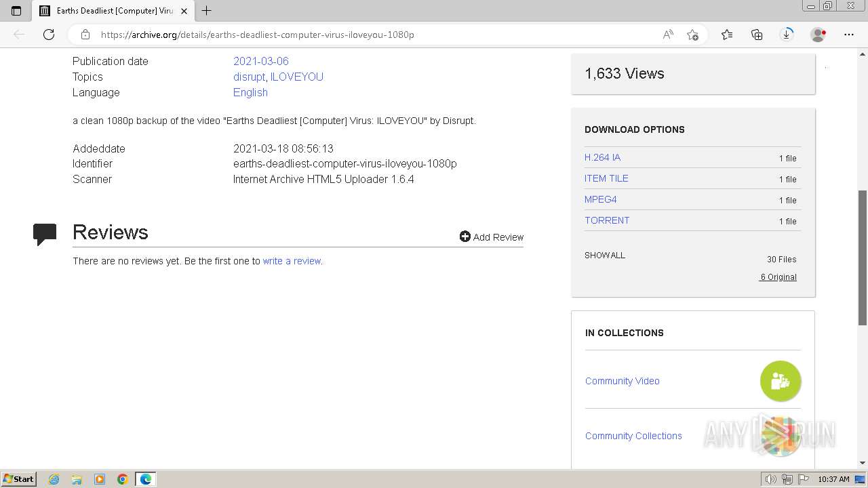Select the Addeddate value 2021-03-18 08:56:13
This screenshot has width=868, height=488.
pyautogui.click(x=283, y=148)
